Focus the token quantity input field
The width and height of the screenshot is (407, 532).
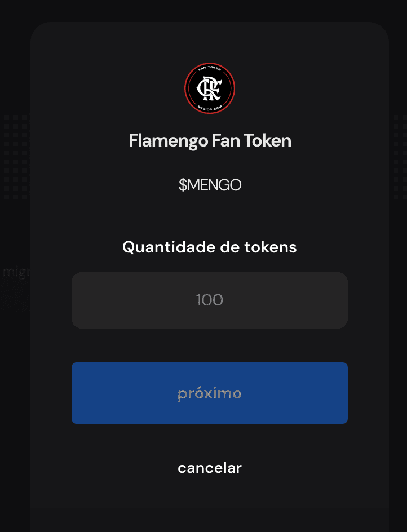(x=210, y=300)
